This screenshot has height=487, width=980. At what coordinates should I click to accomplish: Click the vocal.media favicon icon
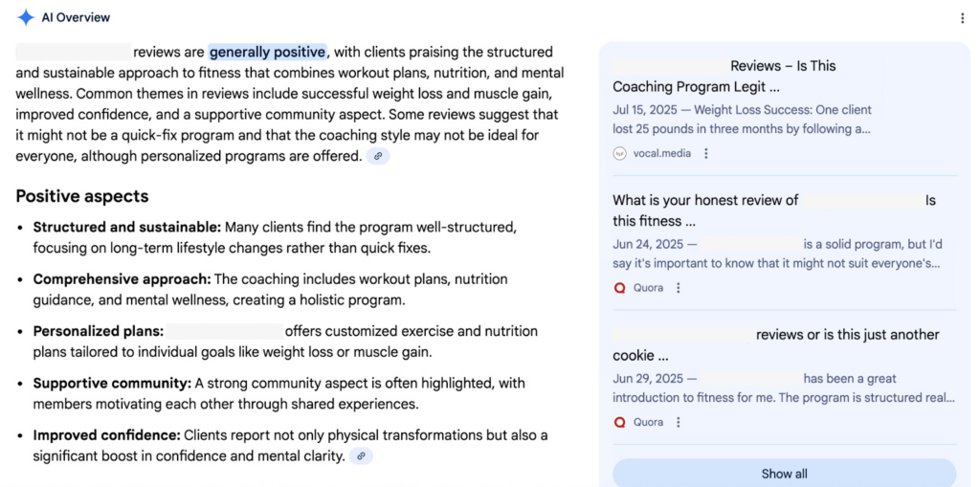click(620, 153)
